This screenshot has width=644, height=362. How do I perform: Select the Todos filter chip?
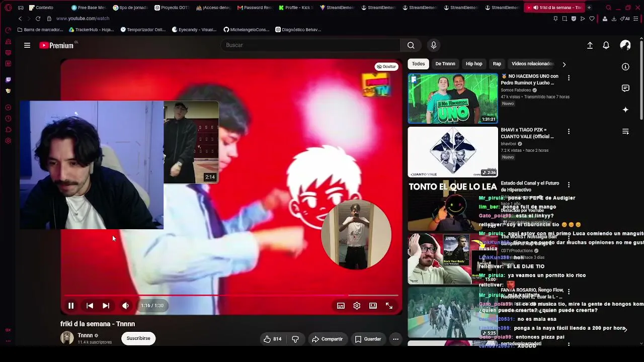(419, 64)
